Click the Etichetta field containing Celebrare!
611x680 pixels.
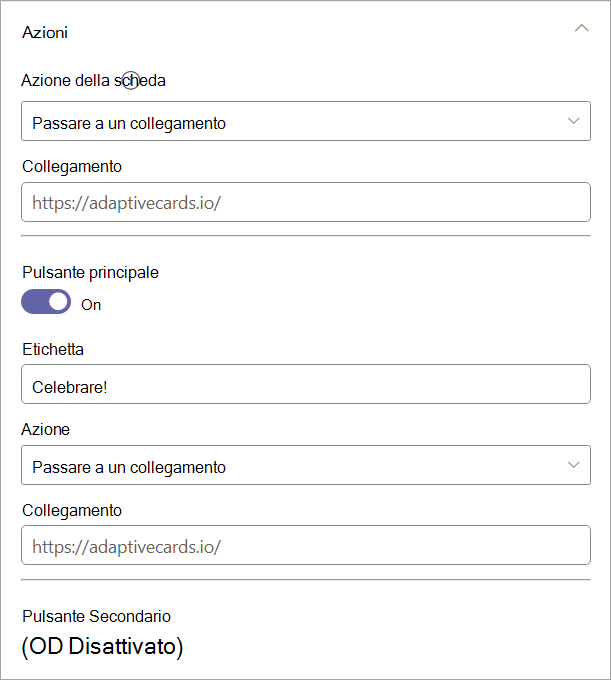tap(305, 385)
